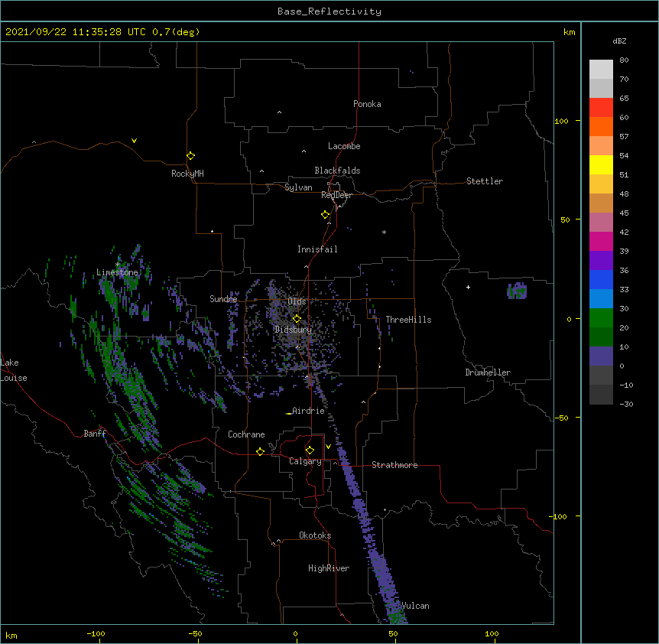The image size is (659, 644).
Task: Click the Limestone label
Action: pyautogui.click(x=117, y=272)
